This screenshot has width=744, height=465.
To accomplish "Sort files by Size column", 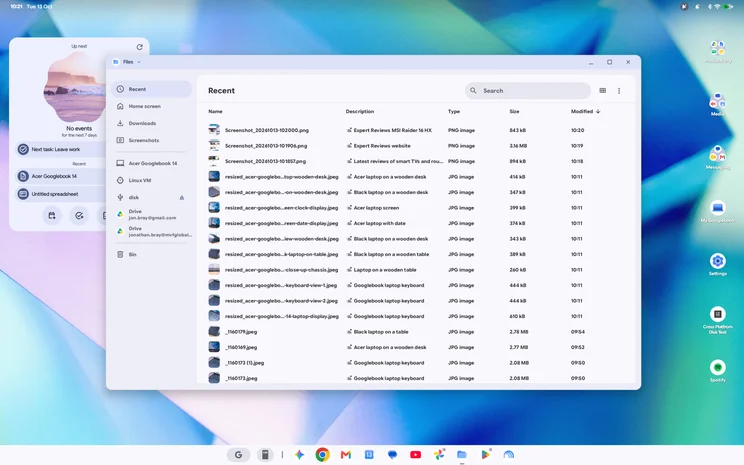I will coord(514,112).
